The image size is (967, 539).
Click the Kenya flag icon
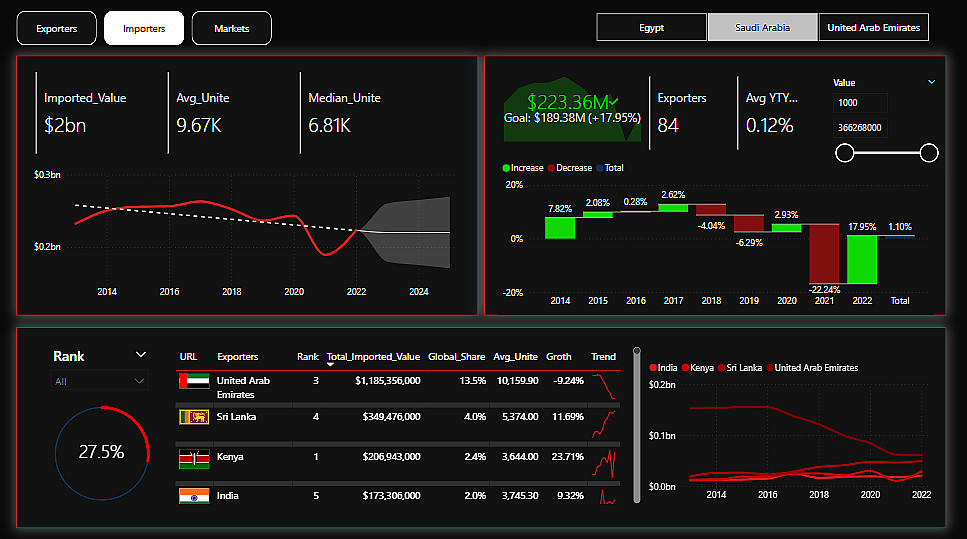[194, 459]
